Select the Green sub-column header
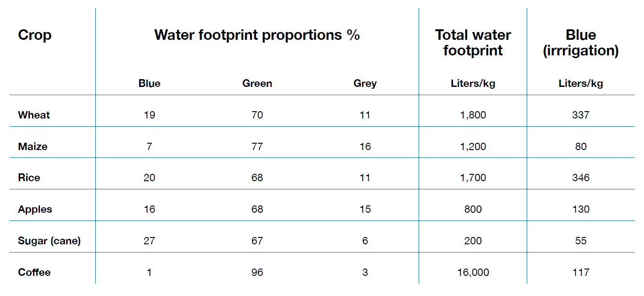Screen dimensions: 644x296 pyautogui.click(x=257, y=84)
